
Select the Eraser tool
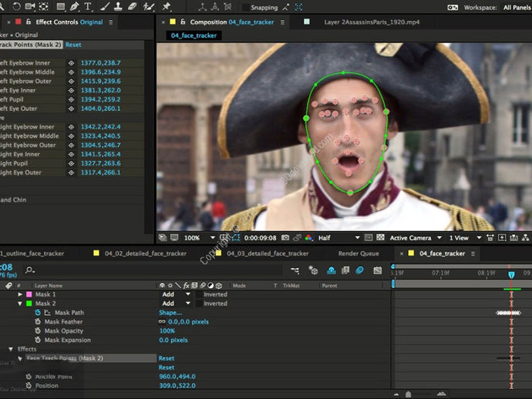tap(133, 6)
